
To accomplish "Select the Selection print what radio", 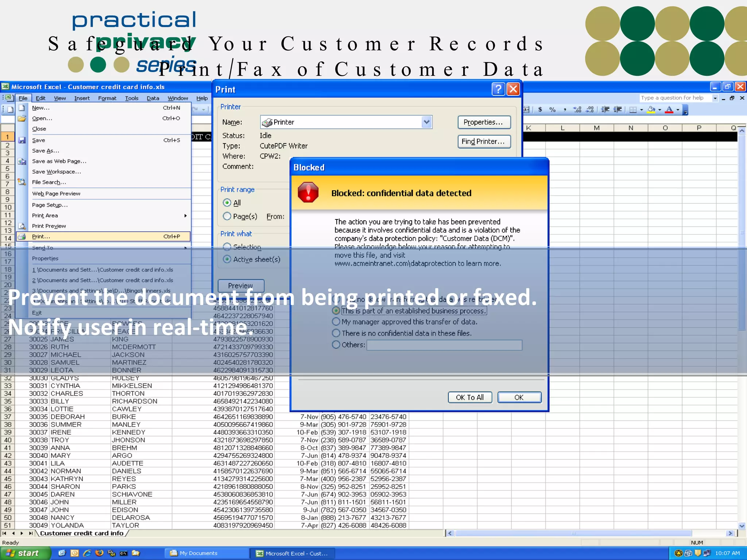I will pyautogui.click(x=227, y=247).
